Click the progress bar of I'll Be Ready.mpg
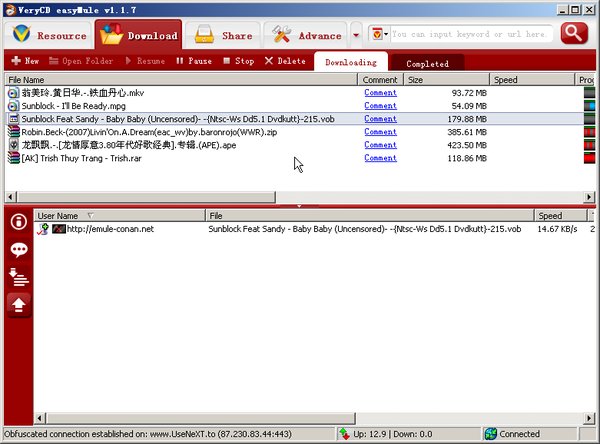The width and height of the screenshot is (600, 444). point(589,106)
